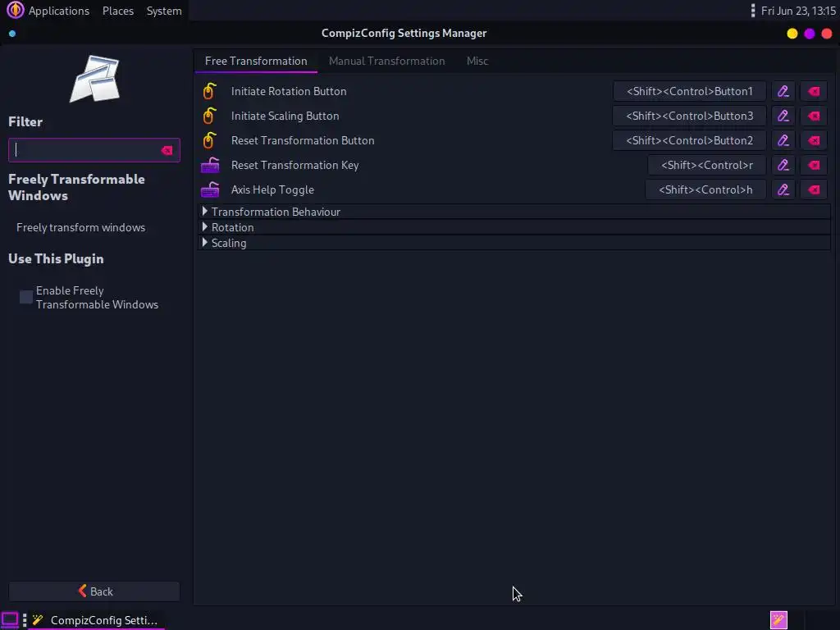
Task: Click the blue dot window menu icon
Action: click(x=12, y=34)
